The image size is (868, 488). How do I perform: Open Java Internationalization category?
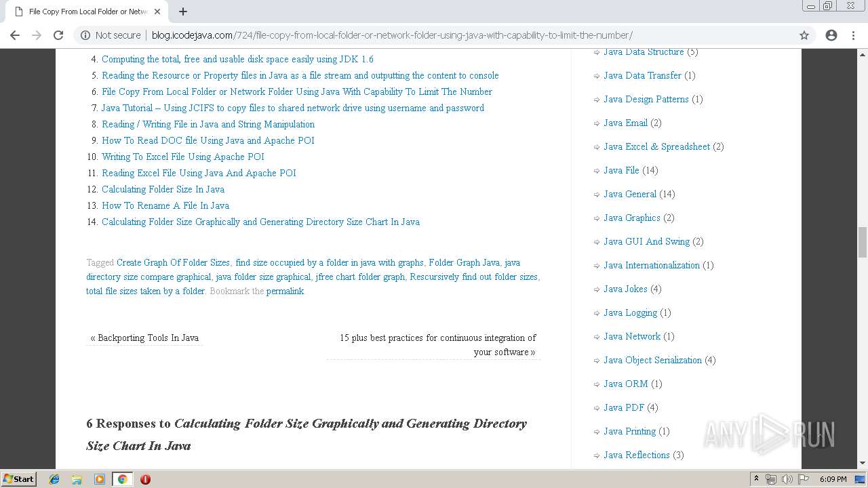[652, 266]
